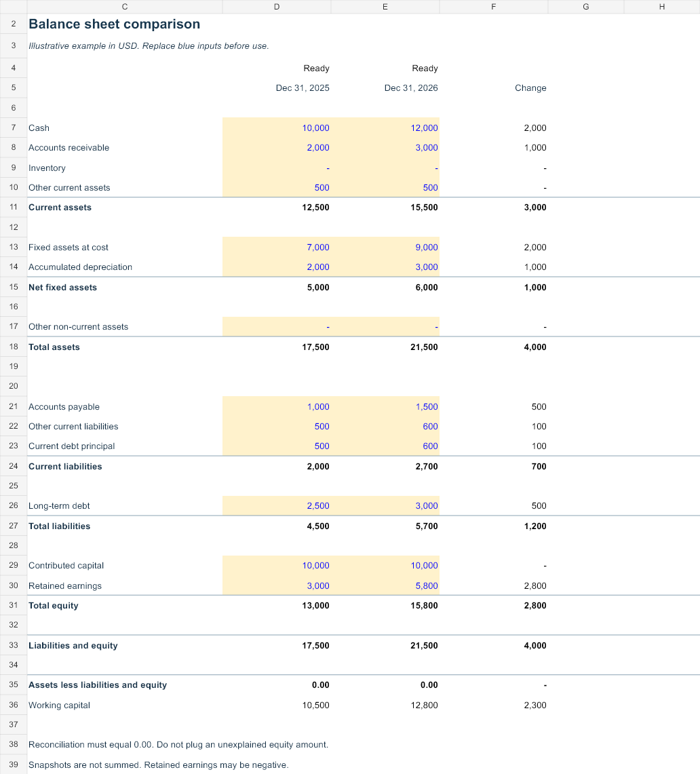Click the 'Other current liabilities' label

tap(73, 427)
